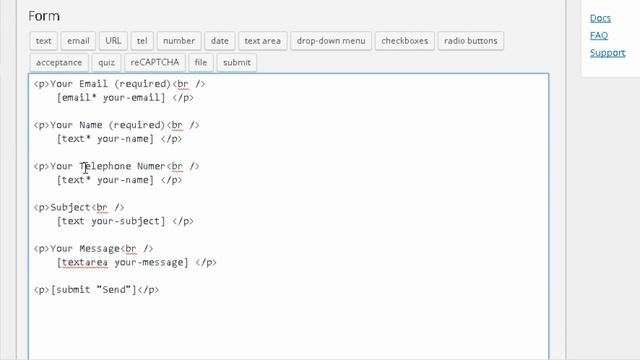Screen dimensions: 640x360
Task: Open the FAQ link
Action: coord(599,36)
